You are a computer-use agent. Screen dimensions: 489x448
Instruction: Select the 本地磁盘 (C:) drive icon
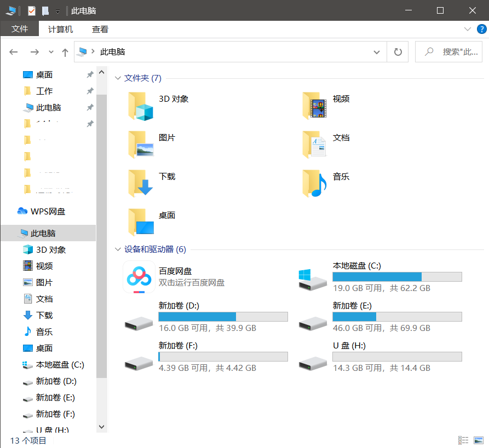point(313,278)
